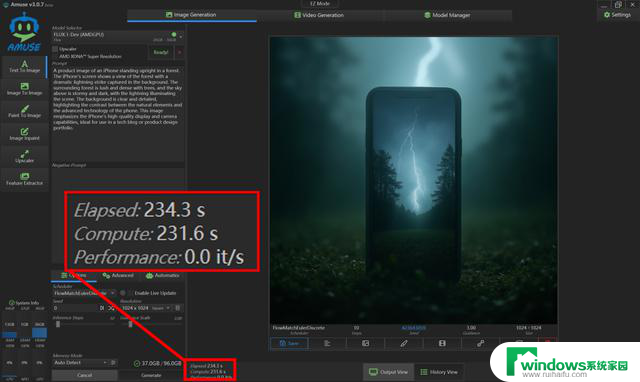This screenshot has height=382, width=640.
Task: Open the Paint To Image tool
Action: [24, 111]
